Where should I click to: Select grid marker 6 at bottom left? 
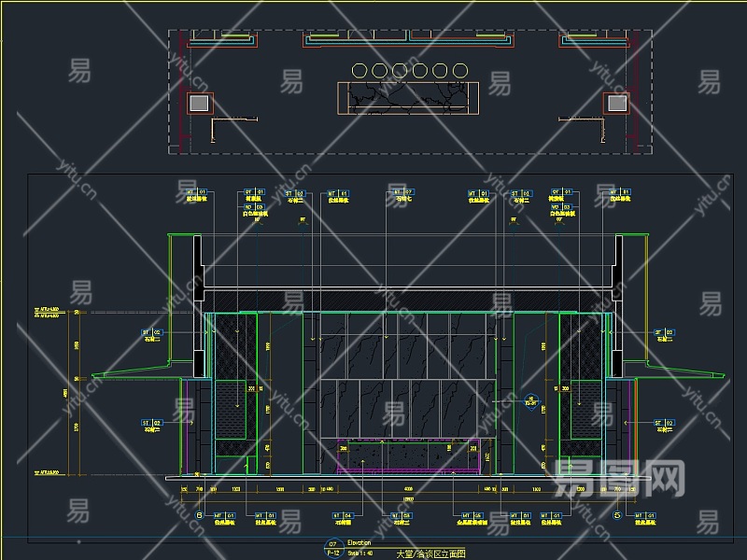pos(199,514)
